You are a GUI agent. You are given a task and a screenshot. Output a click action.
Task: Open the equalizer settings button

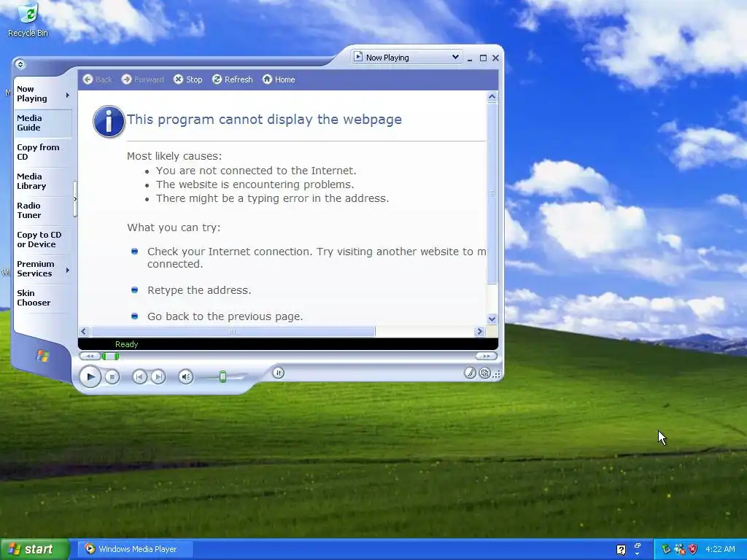[x=279, y=373]
